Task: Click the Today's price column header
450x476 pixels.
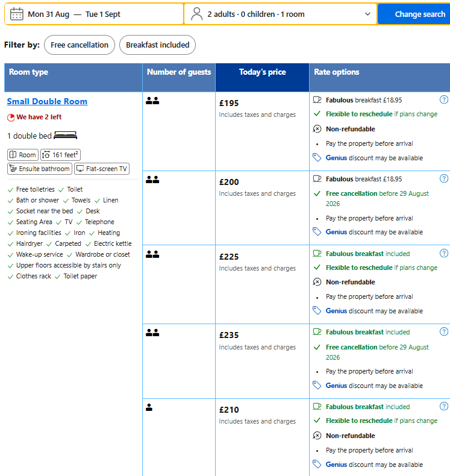Action: pos(263,77)
